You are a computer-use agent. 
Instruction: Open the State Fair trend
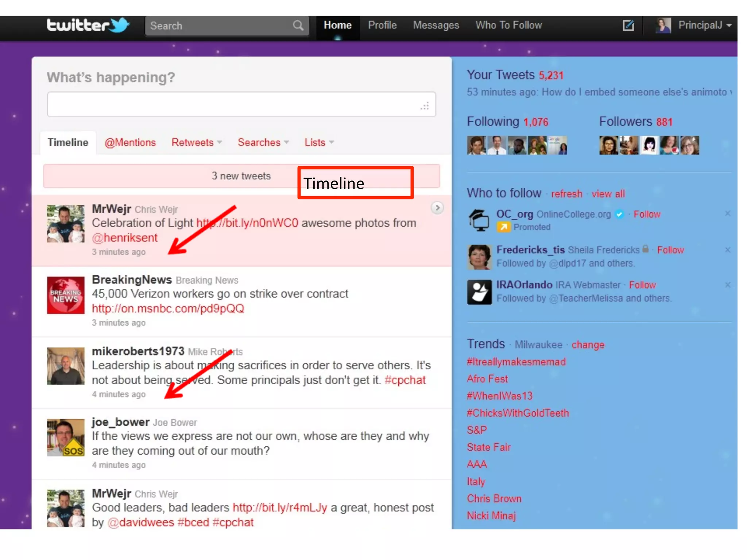[x=489, y=447]
